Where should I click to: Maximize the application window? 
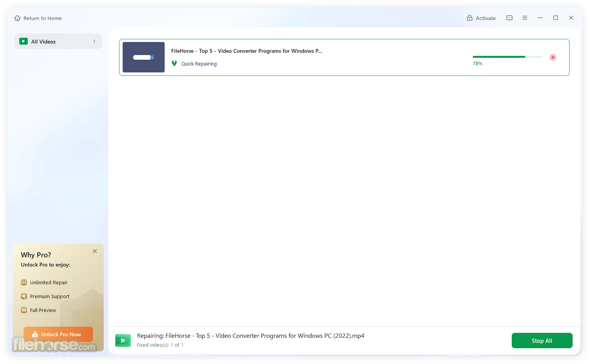tap(556, 18)
